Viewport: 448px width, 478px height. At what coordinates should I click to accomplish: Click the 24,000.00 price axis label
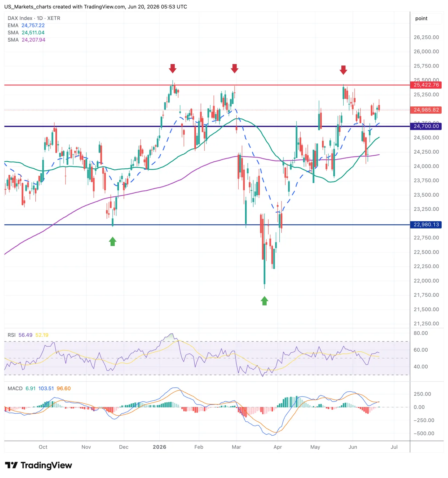(426, 166)
